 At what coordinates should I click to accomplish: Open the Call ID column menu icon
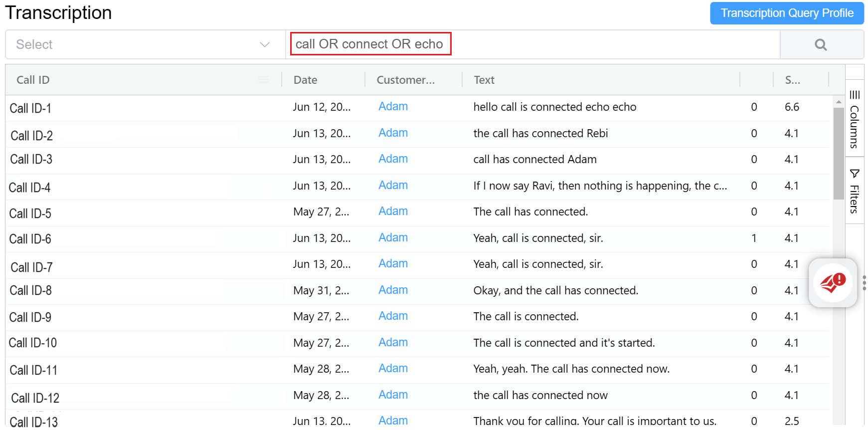tap(263, 80)
